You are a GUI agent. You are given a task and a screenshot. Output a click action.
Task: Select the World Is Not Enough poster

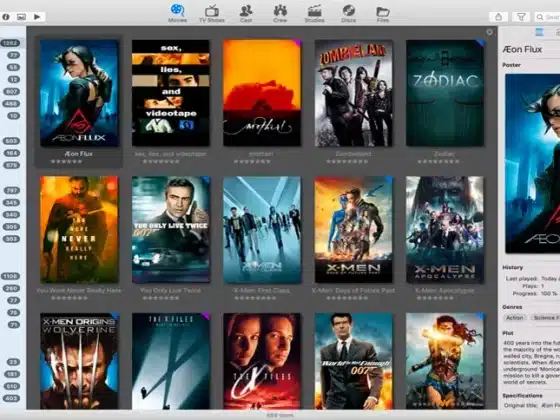click(354, 361)
